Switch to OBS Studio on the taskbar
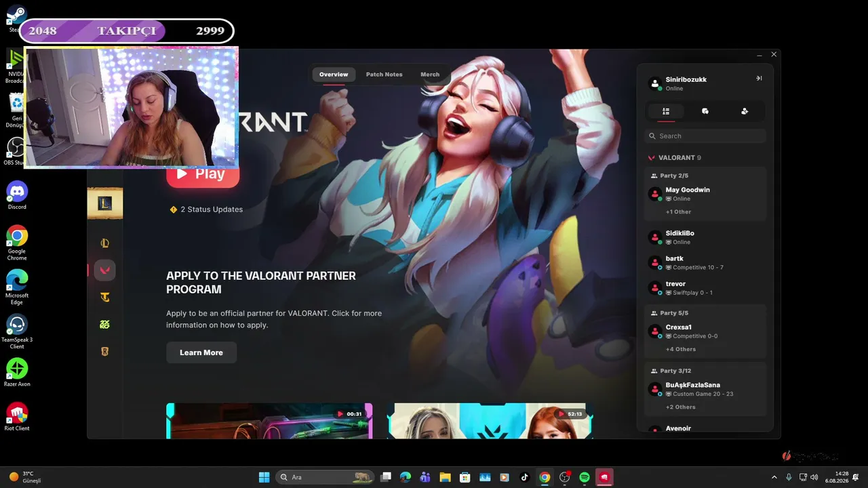The width and height of the screenshot is (868, 488). point(564,477)
